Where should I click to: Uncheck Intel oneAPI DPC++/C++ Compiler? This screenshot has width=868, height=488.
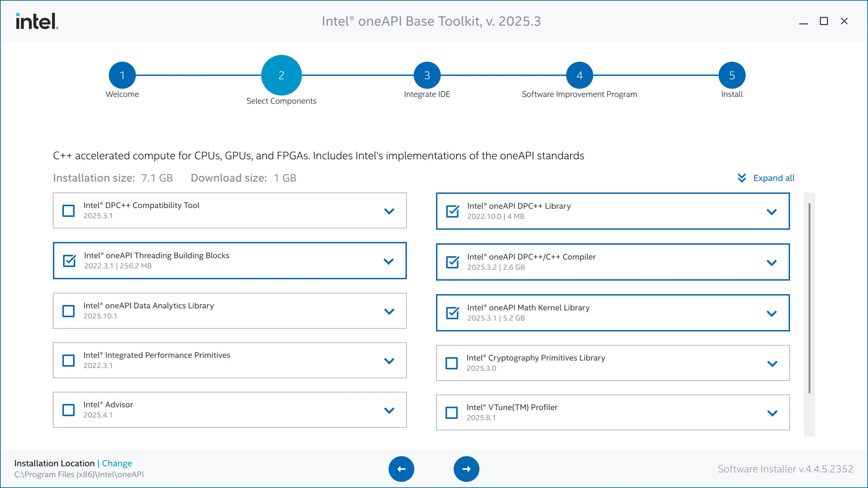(x=453, y=262)
